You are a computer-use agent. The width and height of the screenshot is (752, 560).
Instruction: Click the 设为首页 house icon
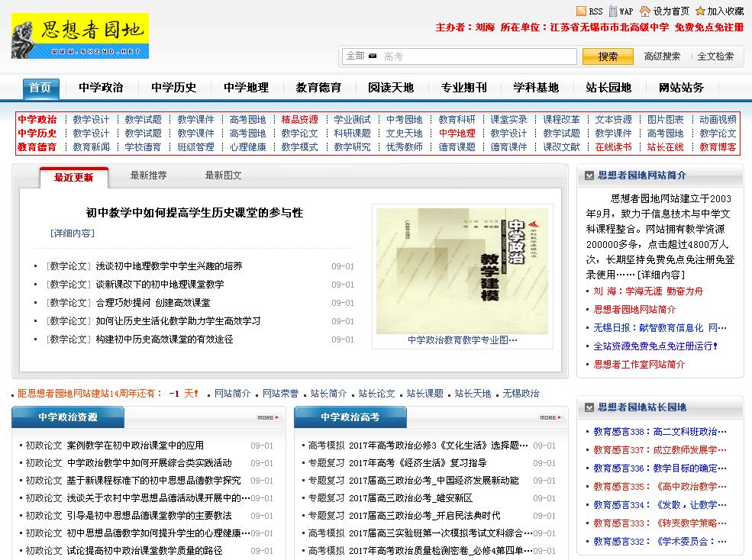point(645,11)
